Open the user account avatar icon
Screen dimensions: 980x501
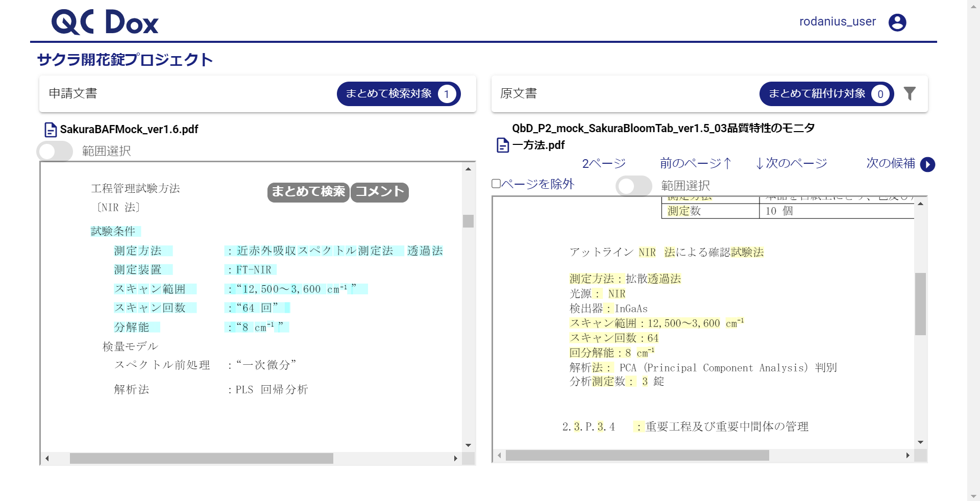(897, 22)
